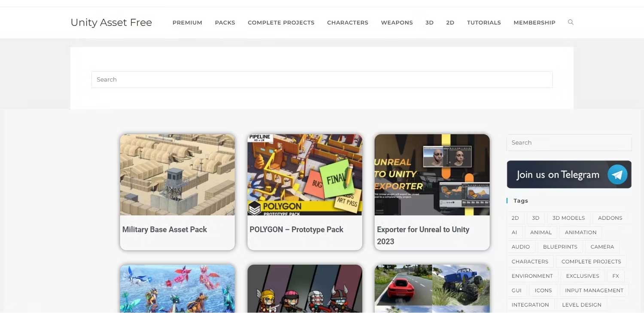Open the search using the magnifier icon
Screen dimensions: 644x313
click(571, 22)
